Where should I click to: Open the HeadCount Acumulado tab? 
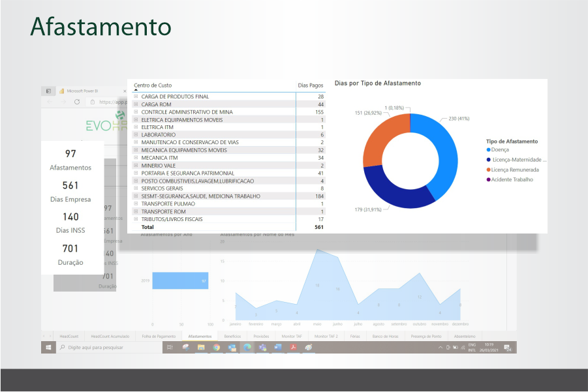tap(110, 336)
